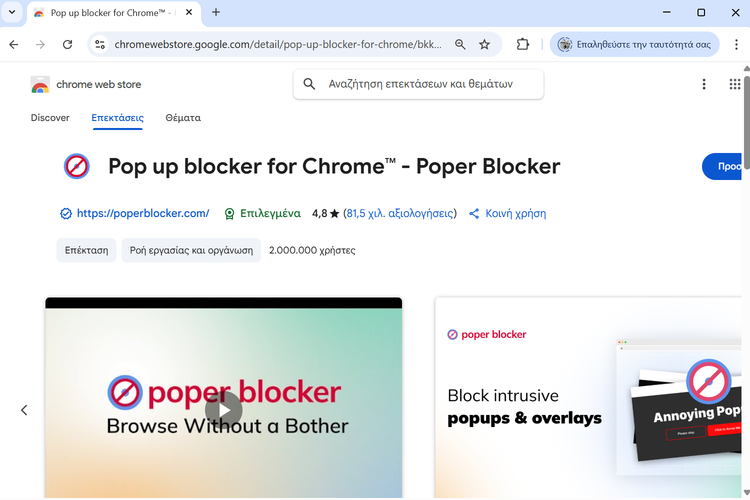Screen dimensions: 750x500
Task: Show previous screenshot with left chevron
Action: [24, 410]
